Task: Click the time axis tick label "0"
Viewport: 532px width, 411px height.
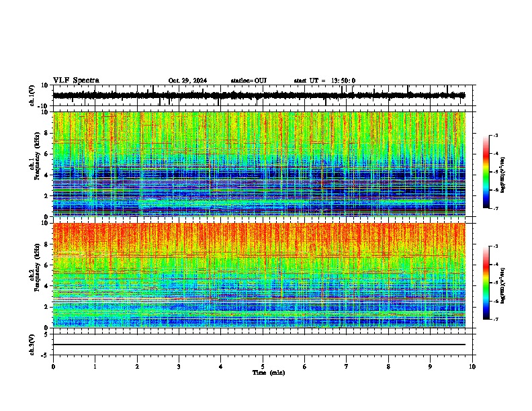Action: tap(53, 367)
